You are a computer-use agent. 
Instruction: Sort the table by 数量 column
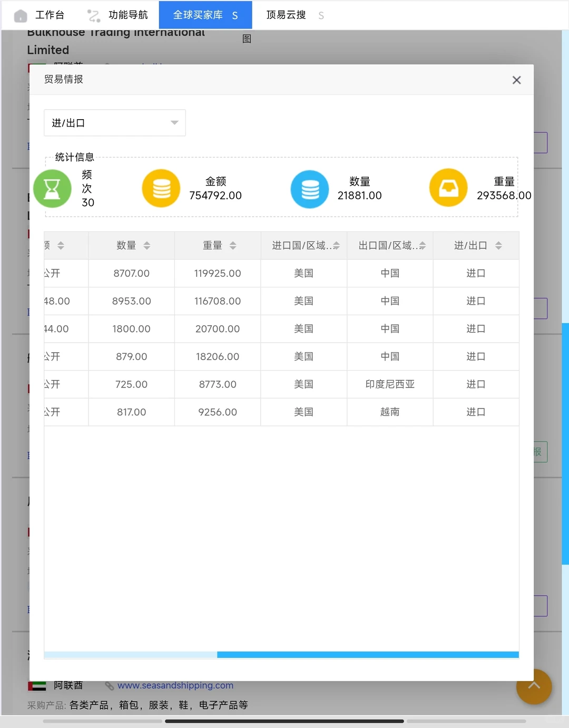(x=146, y=245)
